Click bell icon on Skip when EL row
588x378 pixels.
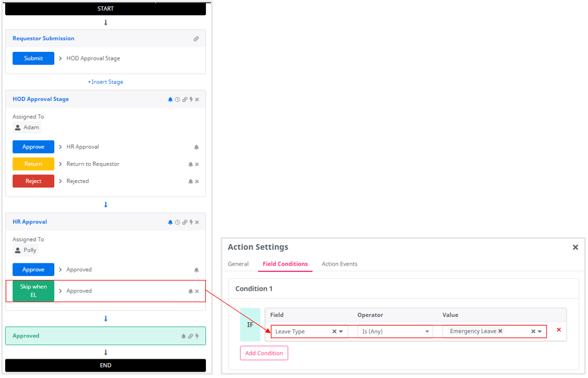(x=190, y=291)
